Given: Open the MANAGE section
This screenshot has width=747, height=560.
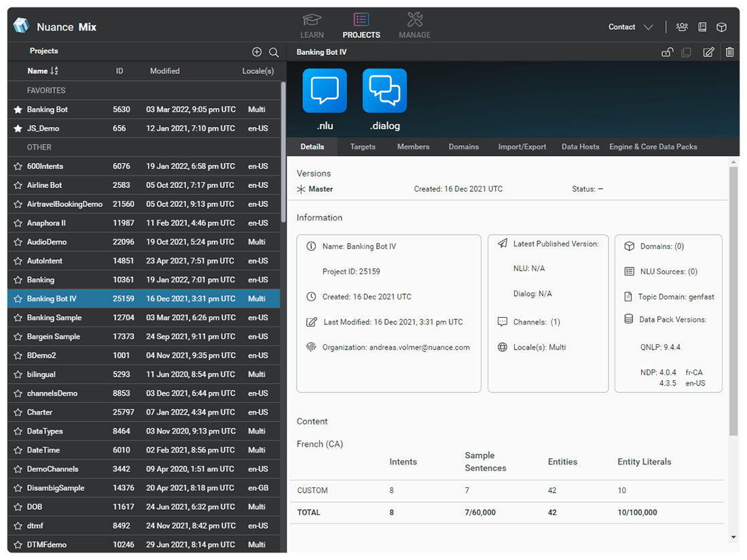Looking at the screenshot, I should tap(414, 26).
